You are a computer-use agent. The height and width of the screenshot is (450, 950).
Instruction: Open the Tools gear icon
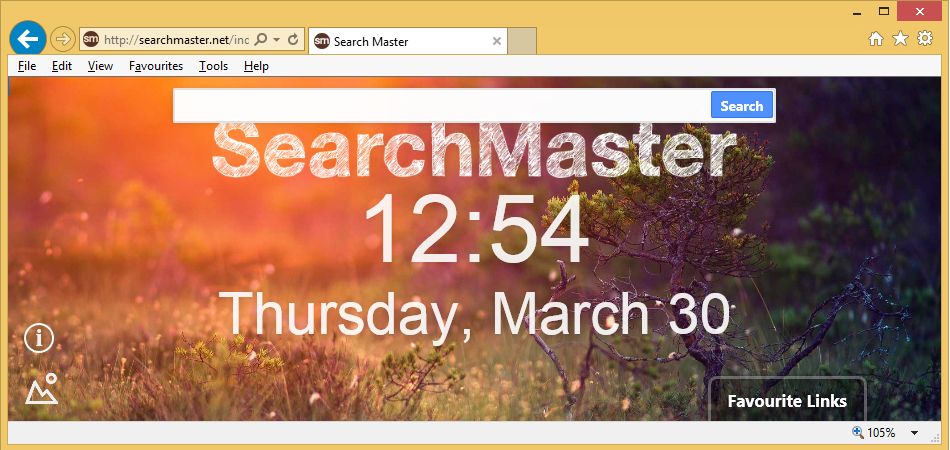[x=925, y=39]
